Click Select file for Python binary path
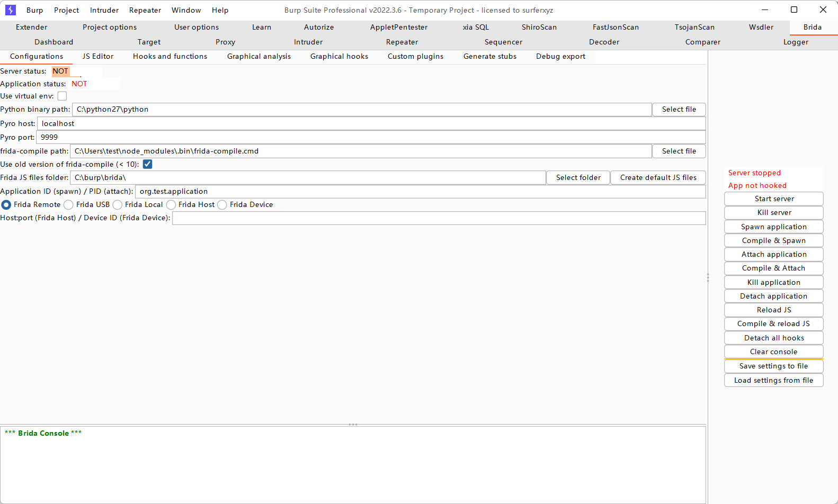 point(679,110)
